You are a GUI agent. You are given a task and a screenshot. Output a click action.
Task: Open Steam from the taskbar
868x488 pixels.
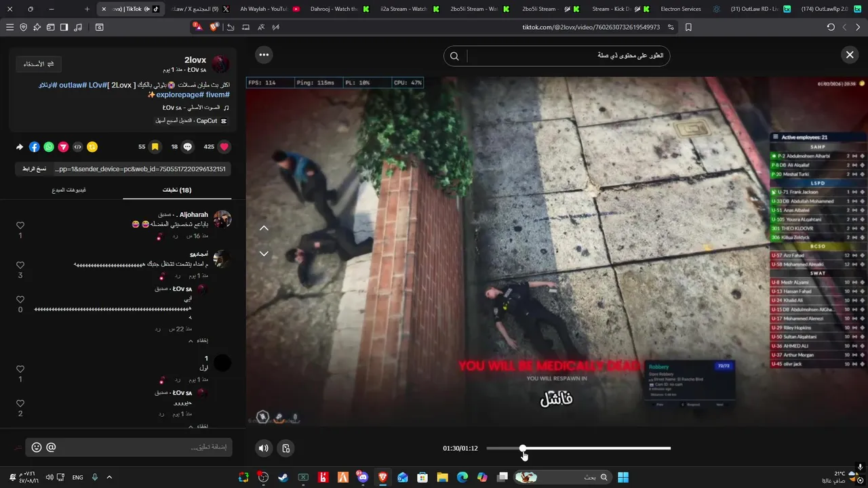tap(283, 477)
